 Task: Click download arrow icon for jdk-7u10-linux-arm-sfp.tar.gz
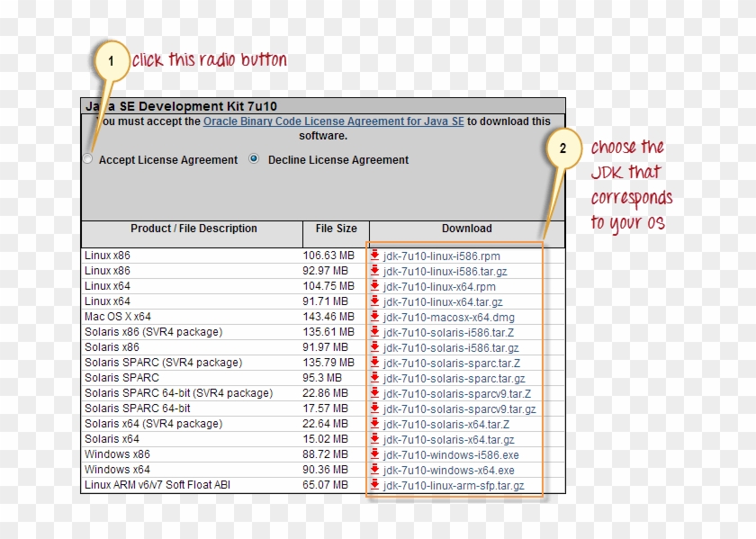[x=374, y=485]
